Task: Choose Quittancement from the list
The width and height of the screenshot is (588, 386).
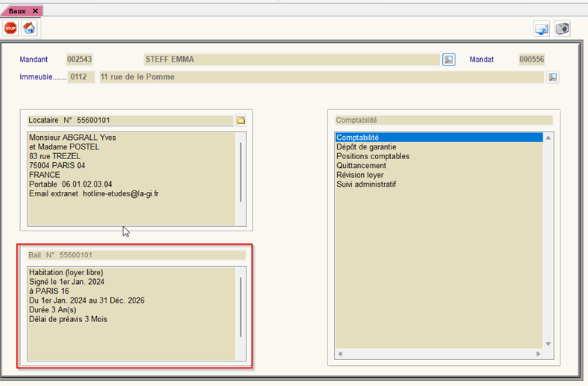Action: [x=361, y=166]
